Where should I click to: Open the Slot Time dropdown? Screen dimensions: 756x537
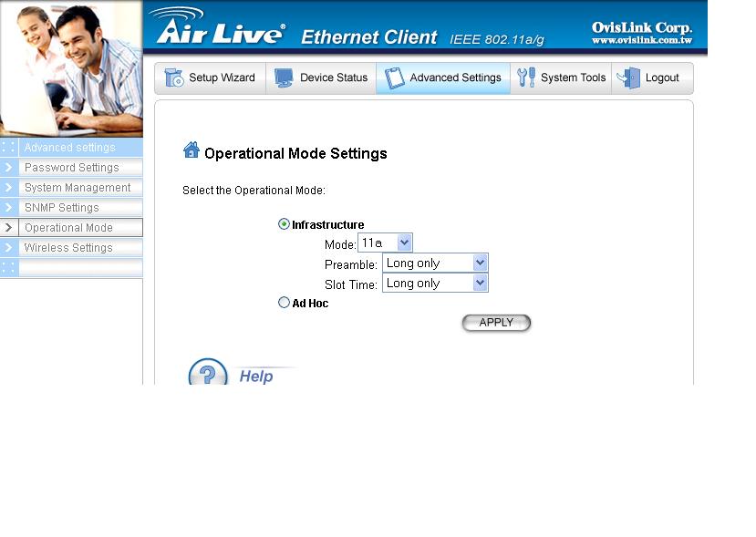(x=435, y=283)
